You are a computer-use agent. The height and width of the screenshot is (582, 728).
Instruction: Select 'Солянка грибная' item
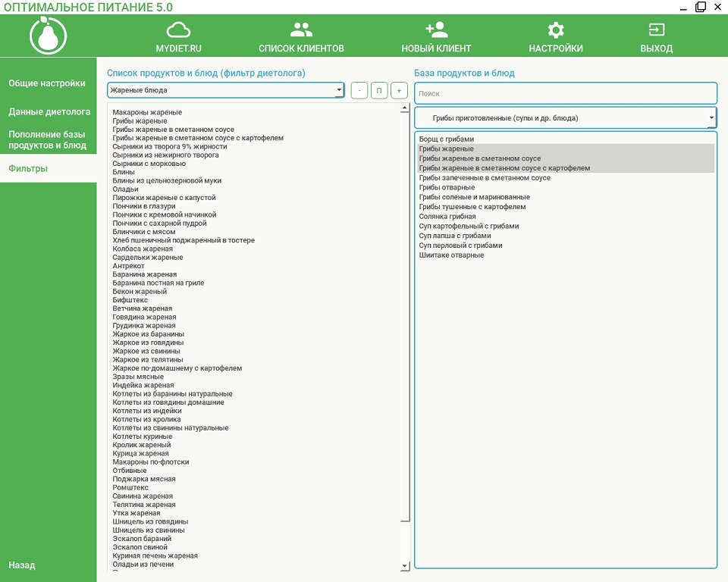point(447,216)
